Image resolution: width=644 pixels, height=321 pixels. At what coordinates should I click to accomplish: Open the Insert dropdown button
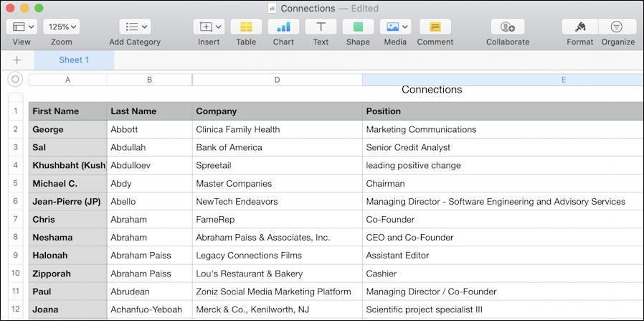click(x=209, y=27)
